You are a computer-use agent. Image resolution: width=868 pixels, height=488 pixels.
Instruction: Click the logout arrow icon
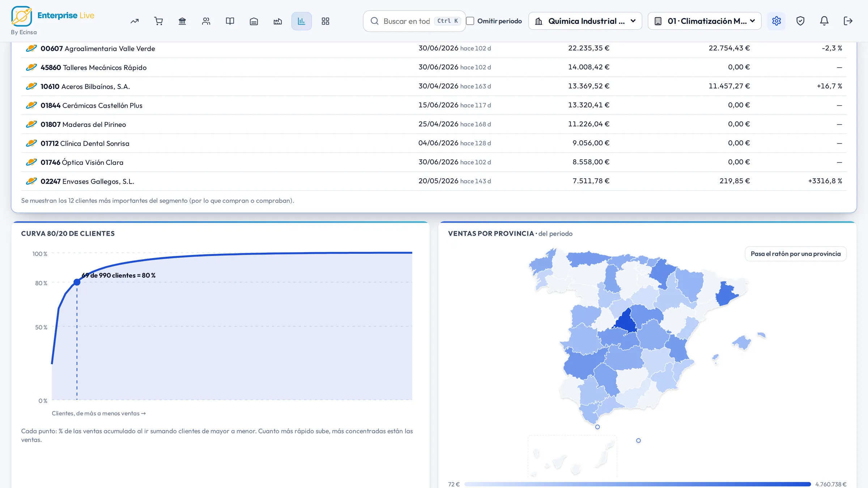(x=848, y=21)
